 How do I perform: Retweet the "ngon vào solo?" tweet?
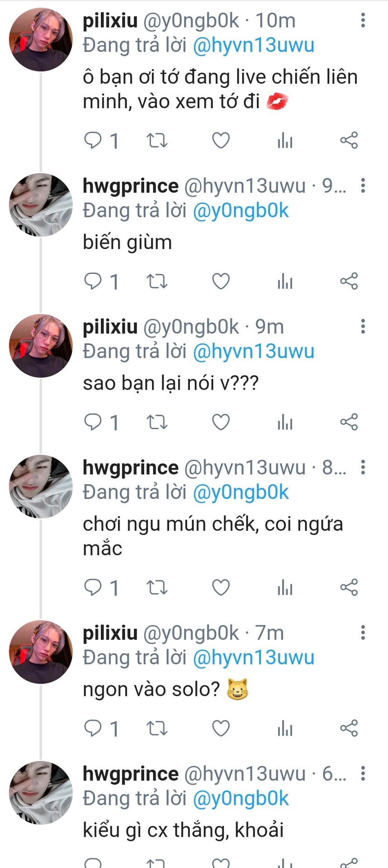tap(157, 729)
